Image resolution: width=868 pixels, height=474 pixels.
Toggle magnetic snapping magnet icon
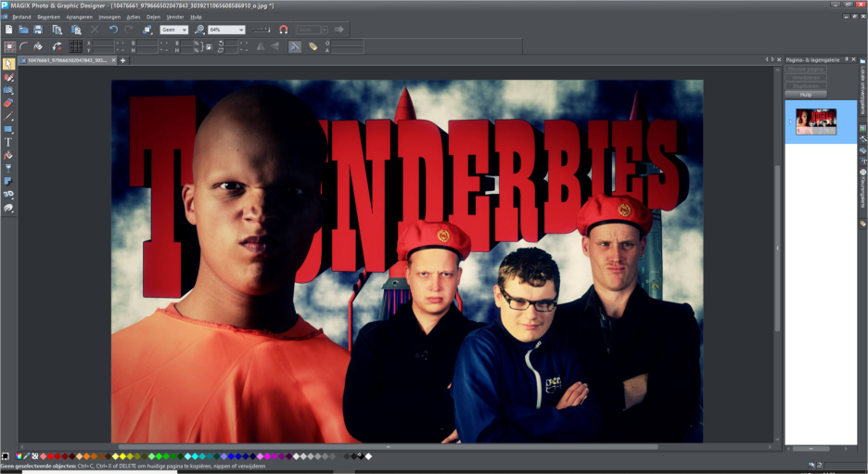pyautogui.click(x=284, y=30)
